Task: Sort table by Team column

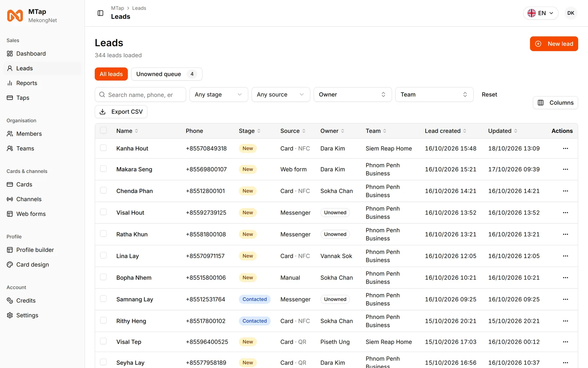Action: pos(376,131)
